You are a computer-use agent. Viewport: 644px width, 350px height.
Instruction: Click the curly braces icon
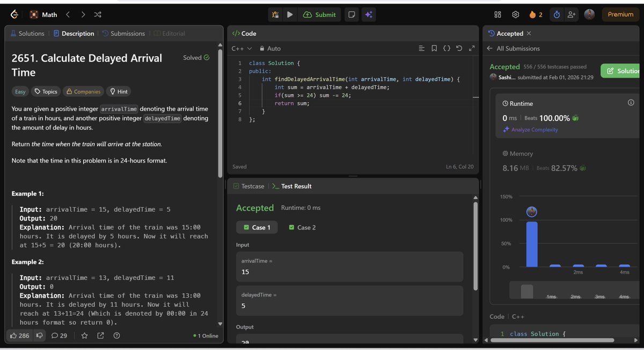point(447,48)
